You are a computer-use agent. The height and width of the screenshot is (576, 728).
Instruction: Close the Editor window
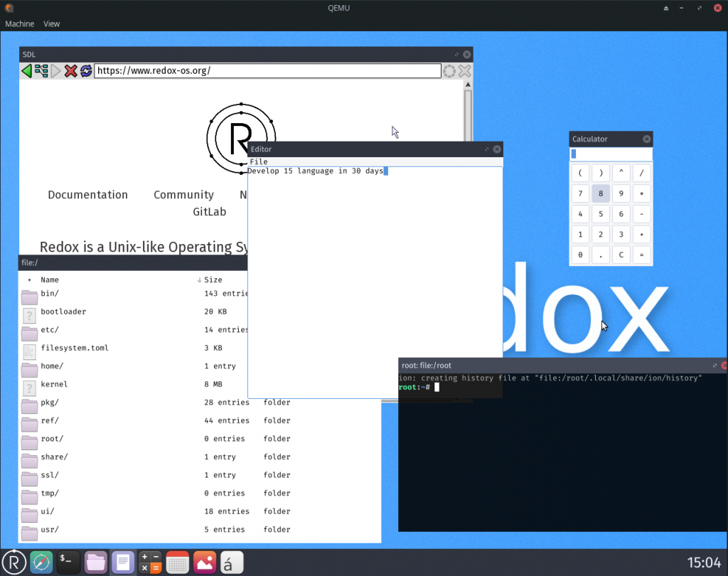coord(497,149)
